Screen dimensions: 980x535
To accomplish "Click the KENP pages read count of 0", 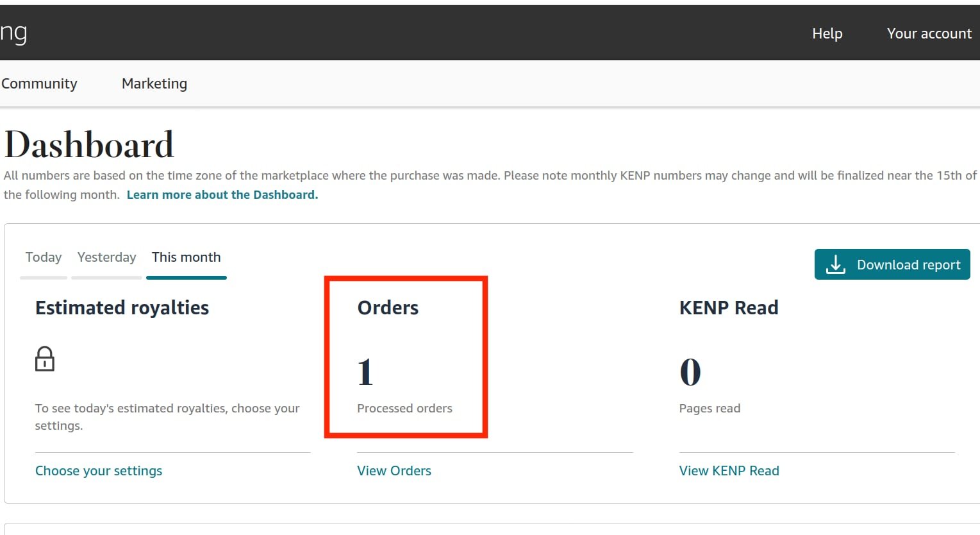I will coord(690,372).
